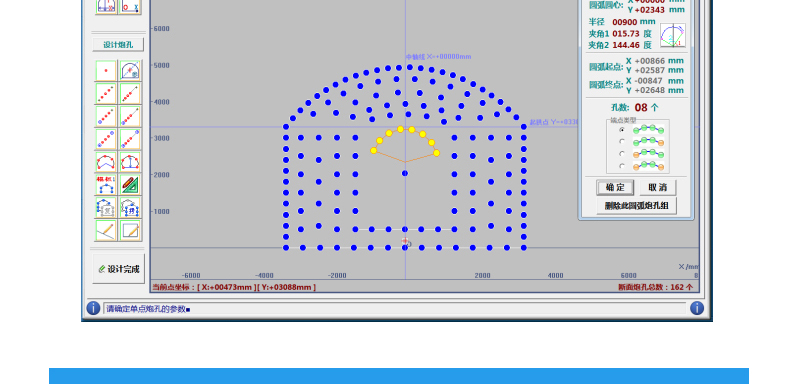Choose the arc with center line tool

pos(131,162)
